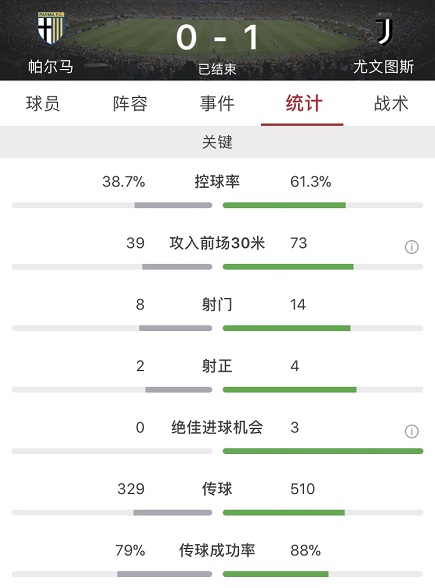Screen dimensions: 435x588
Task: Click the Parma club crest icon
Action: pos(51,28)
